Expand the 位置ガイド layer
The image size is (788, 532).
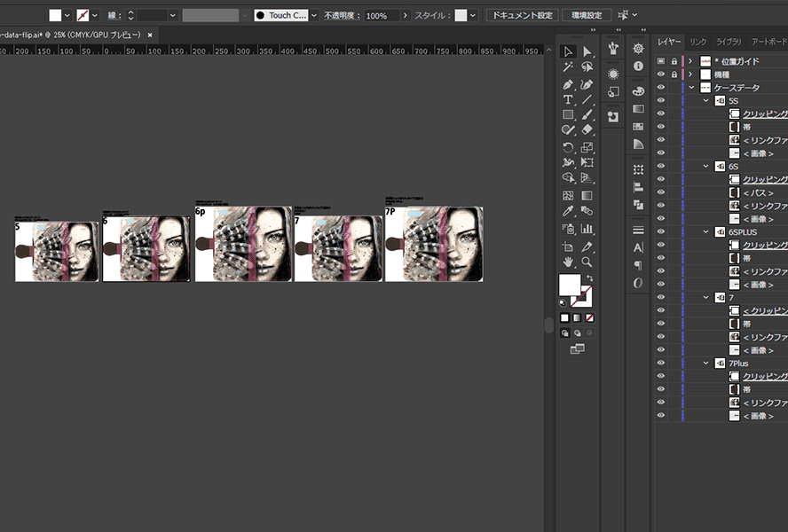(x=690, y=61)
